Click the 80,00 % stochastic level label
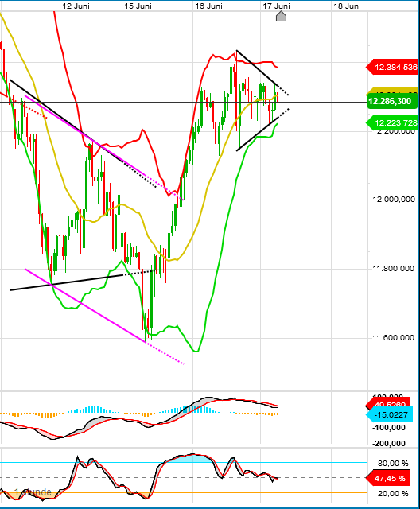Viewport: 420px width, 509px height. tap(393, 463)
